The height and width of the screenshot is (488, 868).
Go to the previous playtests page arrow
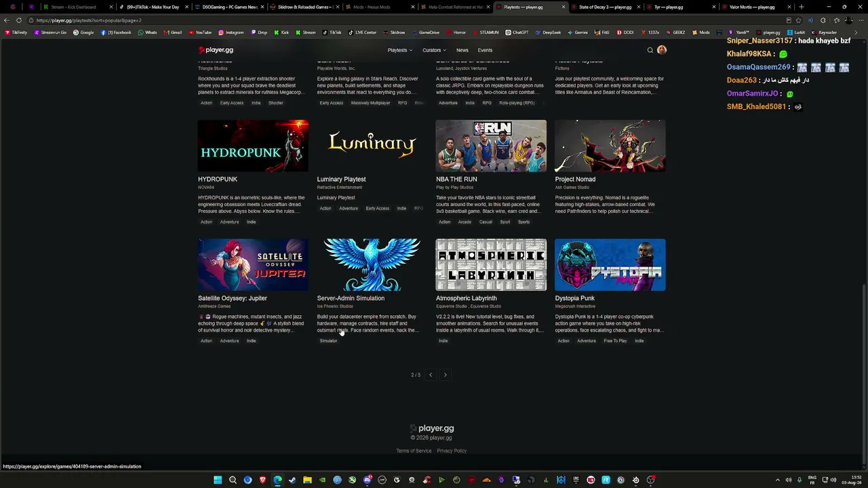click(430, 375)
